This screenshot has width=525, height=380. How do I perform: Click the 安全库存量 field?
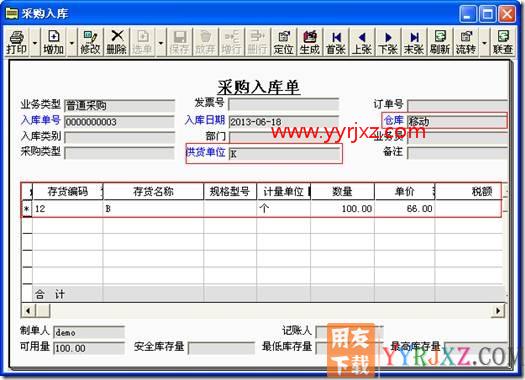tap(221, 348)
